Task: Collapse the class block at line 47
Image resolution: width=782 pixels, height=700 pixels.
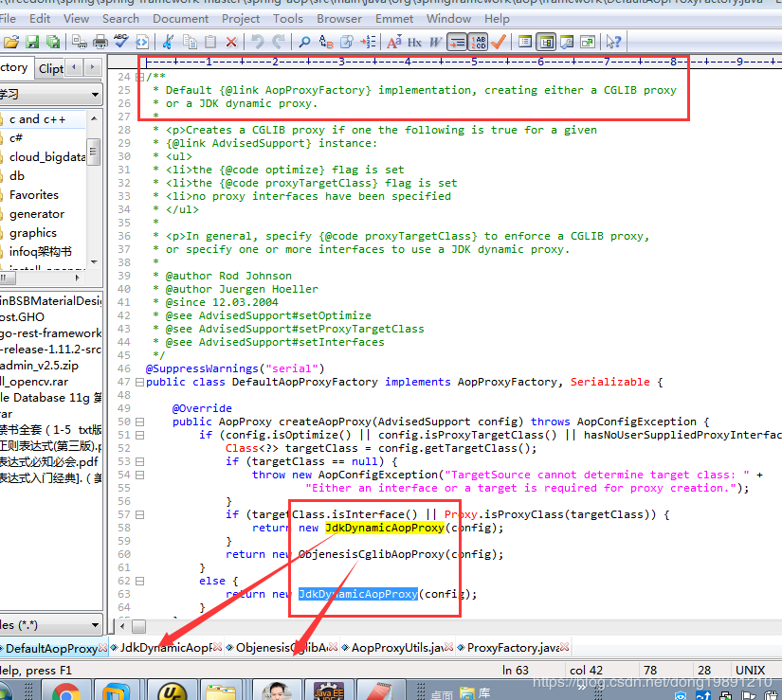Action: (x=139, y=382)
